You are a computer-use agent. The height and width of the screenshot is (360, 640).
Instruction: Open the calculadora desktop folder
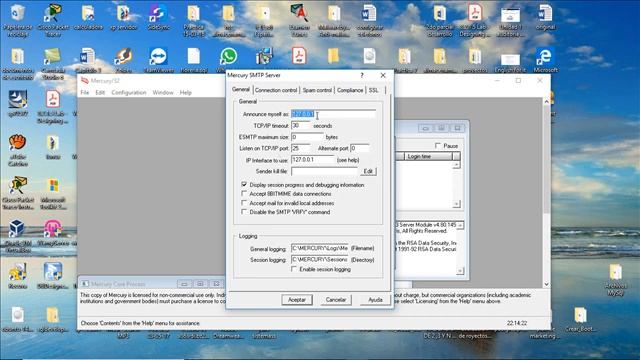click(x=88, y=13)
